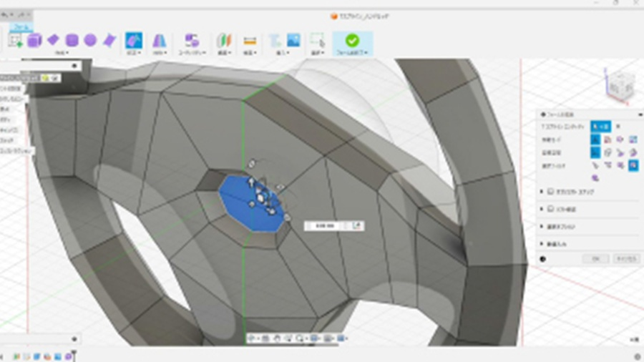Viewport: 644px width, 362px height.
Task: Clear the T-Spline entity selection with X
Action: (x=618, y=127)
